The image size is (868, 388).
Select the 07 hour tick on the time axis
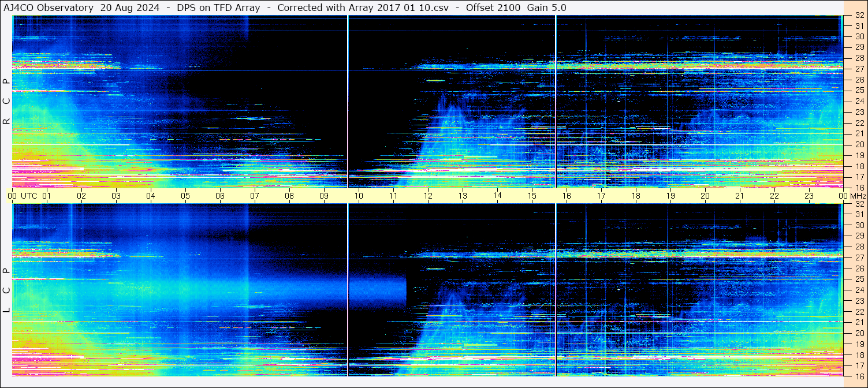click(x=255, y=196)
